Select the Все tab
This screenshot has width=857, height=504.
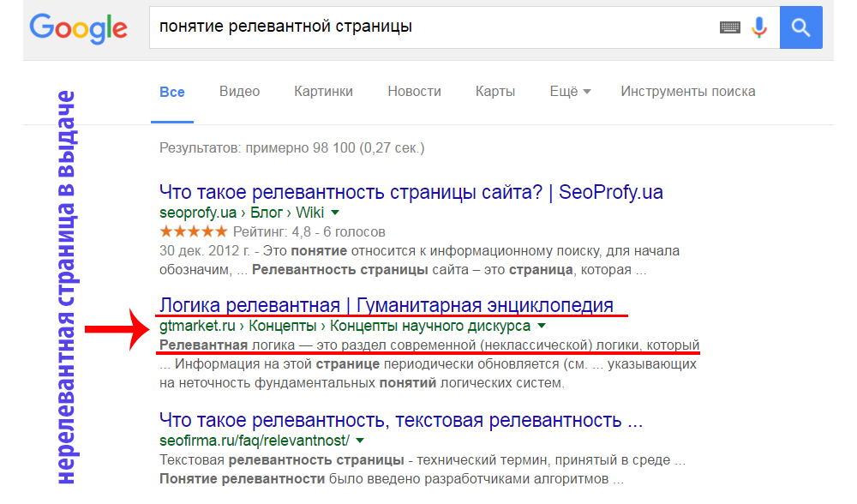[x=172, y=92]
